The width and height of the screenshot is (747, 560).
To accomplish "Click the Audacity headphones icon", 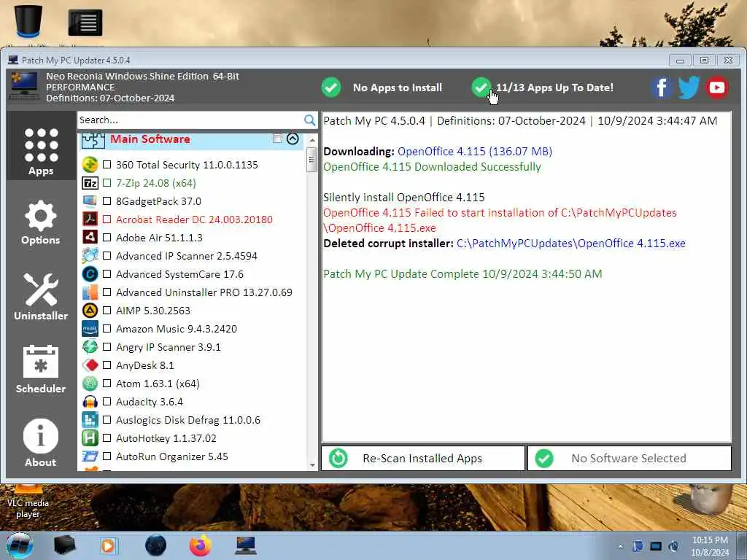I will tap(90, 402).
